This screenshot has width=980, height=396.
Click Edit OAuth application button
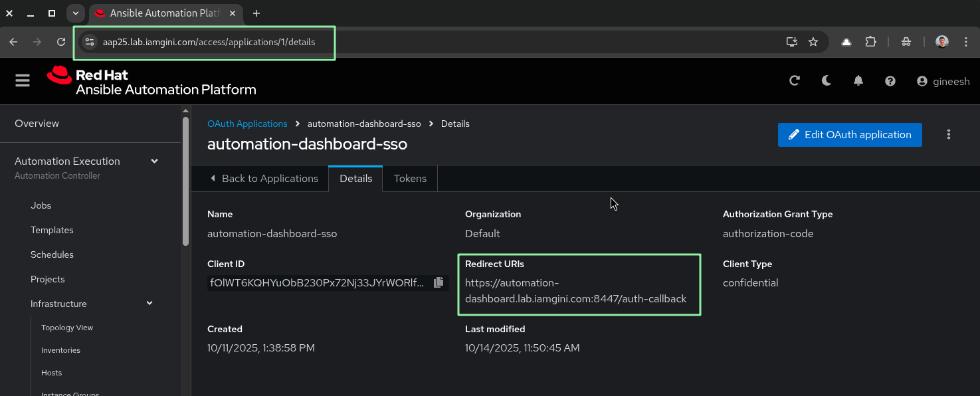pyautogui.click(x=849, y=135)
